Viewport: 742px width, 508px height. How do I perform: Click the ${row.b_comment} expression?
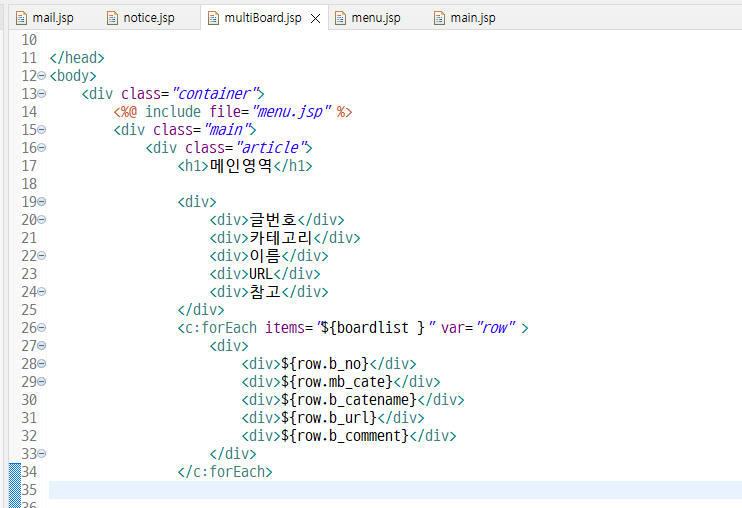click(x=345, y=436)
